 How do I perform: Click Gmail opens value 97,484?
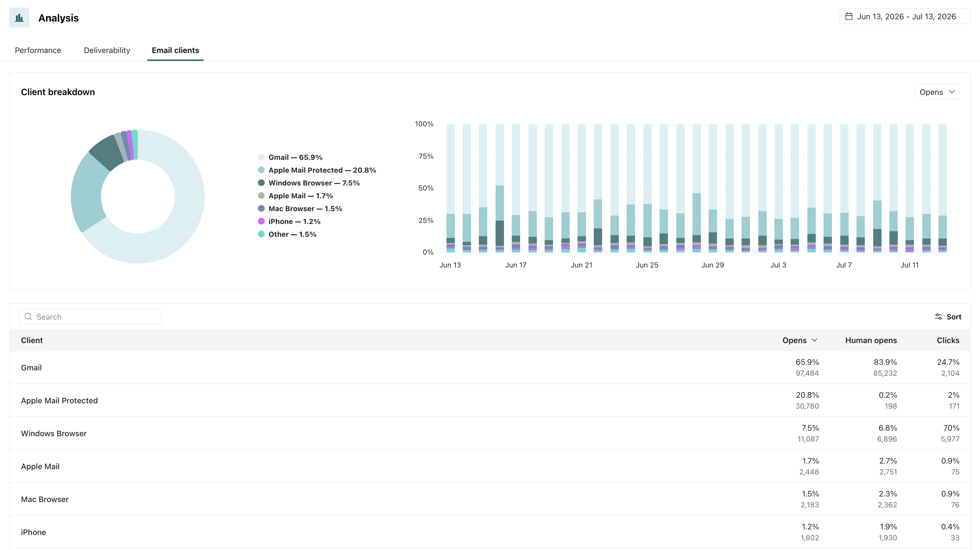click(x=807, y=373)
